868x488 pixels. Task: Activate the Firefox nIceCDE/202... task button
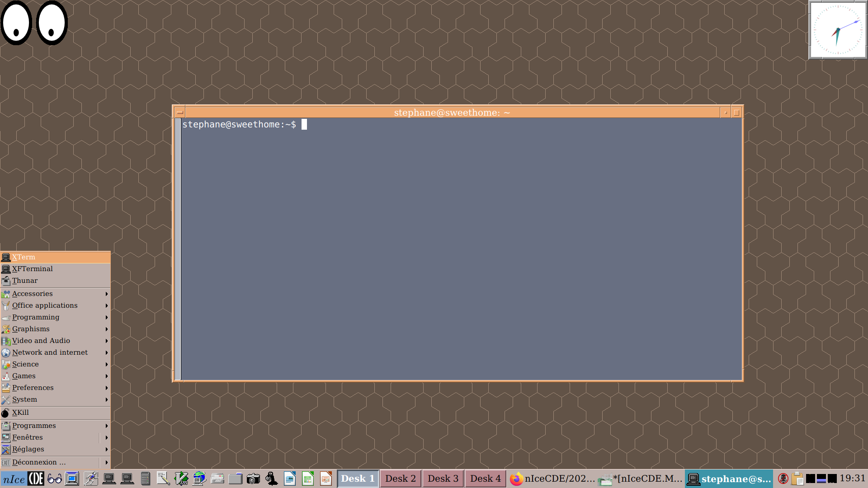coord(552,479)
